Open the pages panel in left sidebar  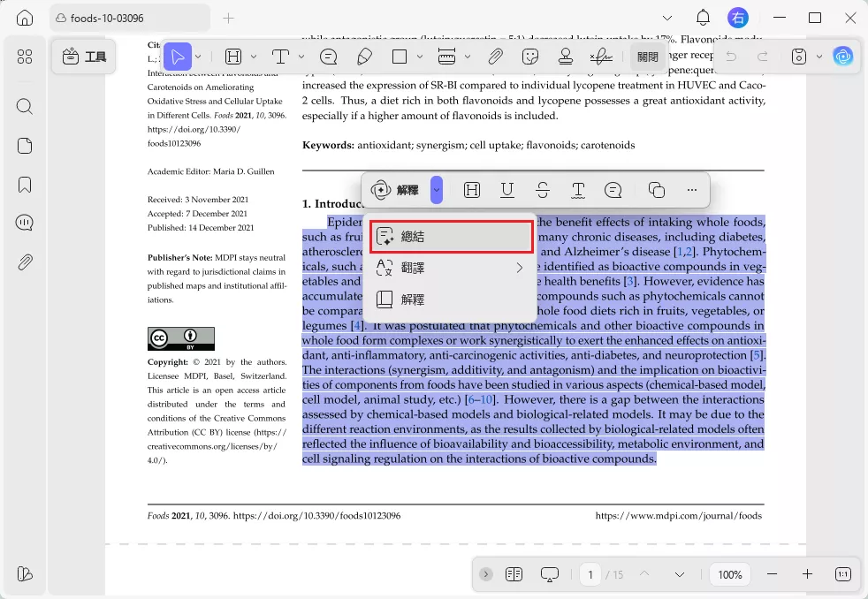tap(25, 146)
